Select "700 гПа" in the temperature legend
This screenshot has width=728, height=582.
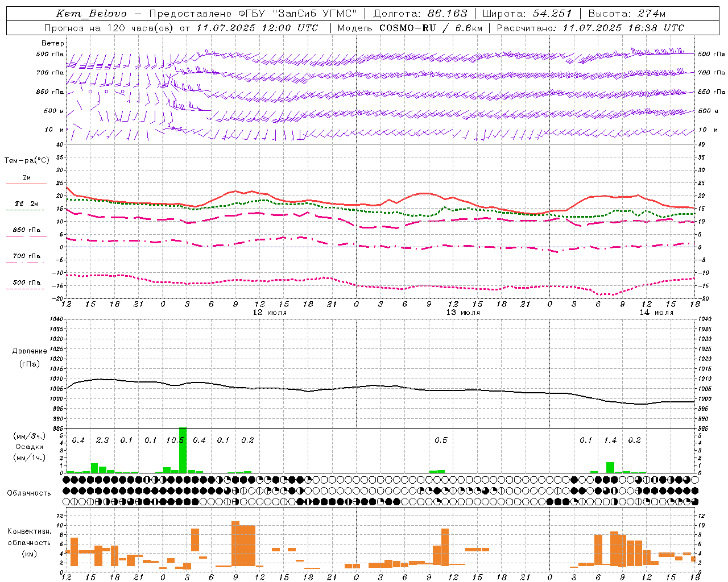click(x=27, y=256)
